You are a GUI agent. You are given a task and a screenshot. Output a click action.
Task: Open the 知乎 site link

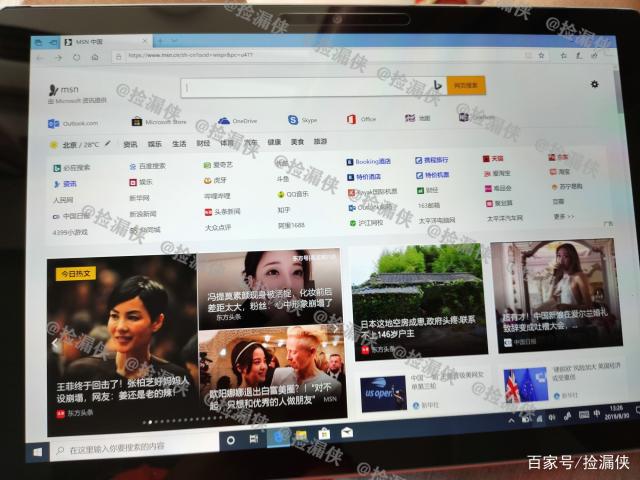284,210
